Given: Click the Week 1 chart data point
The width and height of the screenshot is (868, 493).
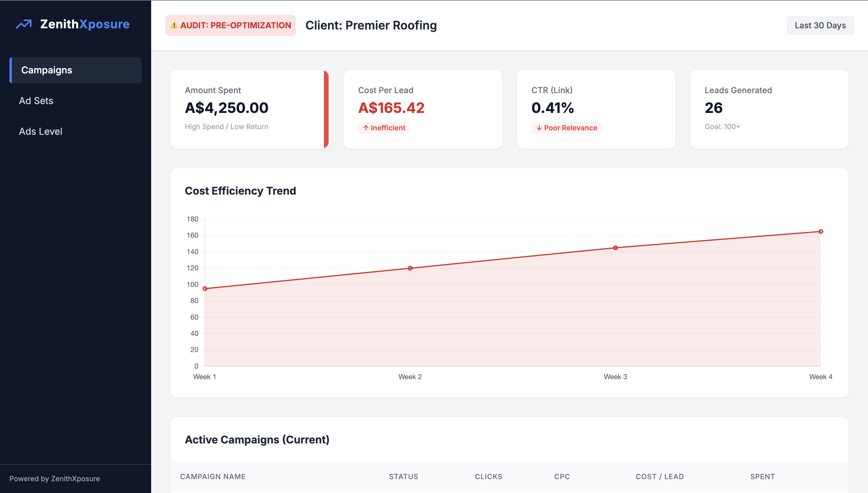Looking at the screenshot, I should pos(205,289).
